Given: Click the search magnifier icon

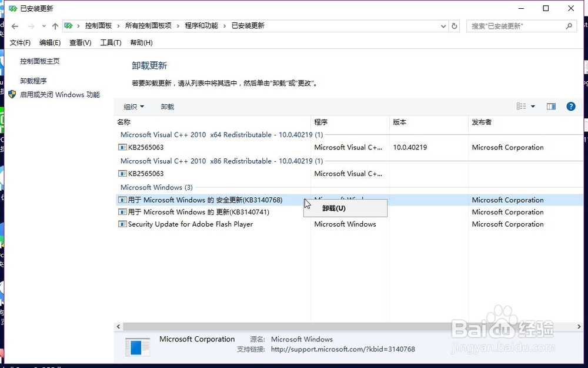Looking at the screenshot, I should [569, 26].
